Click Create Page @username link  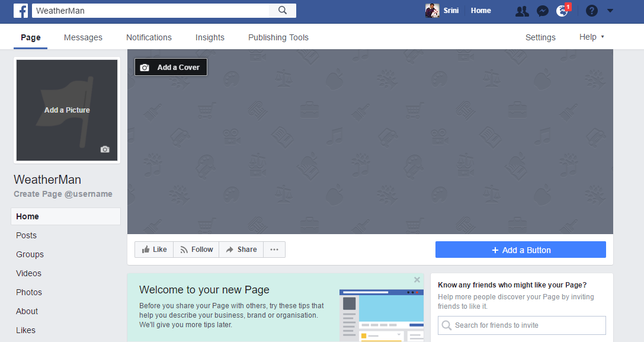63,194
